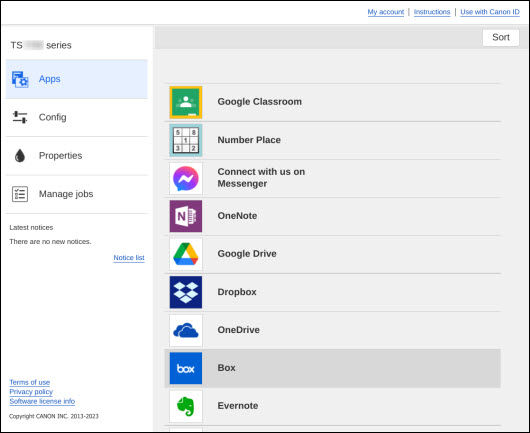The width and height of the screenshot is (530, 433).
Task: Open the Instructions link
Action: click(432, 12)
